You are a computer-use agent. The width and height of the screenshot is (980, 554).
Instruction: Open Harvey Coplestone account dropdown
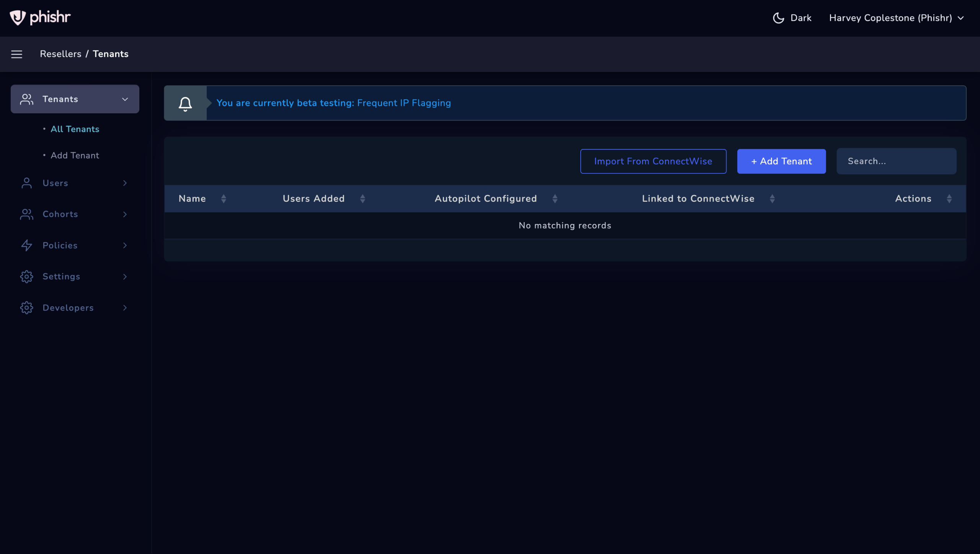tap(896, 18)
